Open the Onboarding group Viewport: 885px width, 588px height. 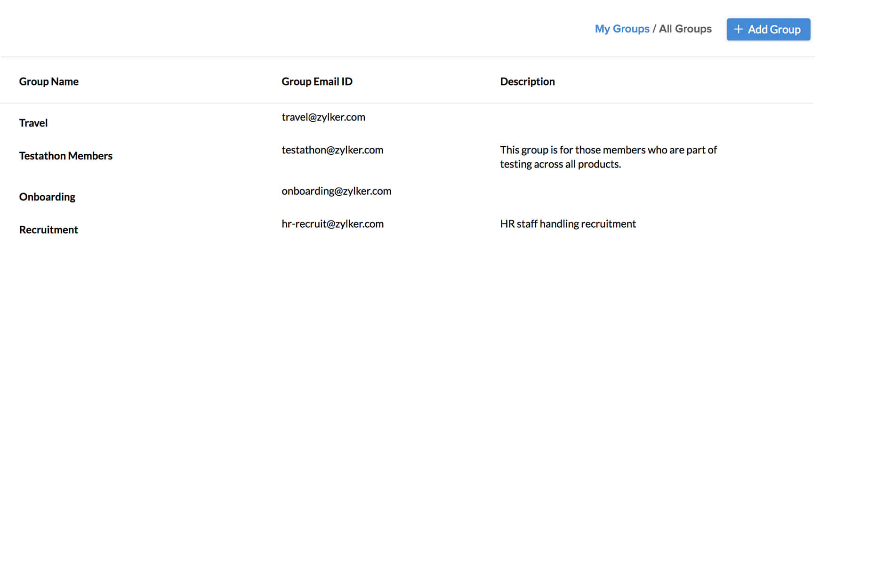tap(47, 197)
